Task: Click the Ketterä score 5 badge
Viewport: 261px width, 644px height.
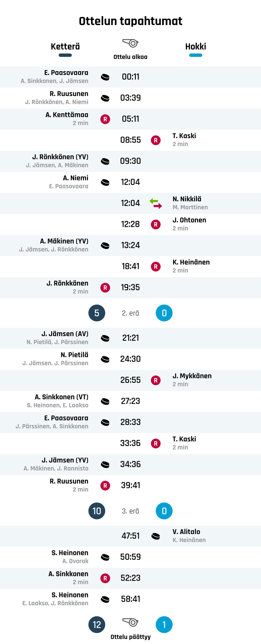Action: [x=97, y=313]
